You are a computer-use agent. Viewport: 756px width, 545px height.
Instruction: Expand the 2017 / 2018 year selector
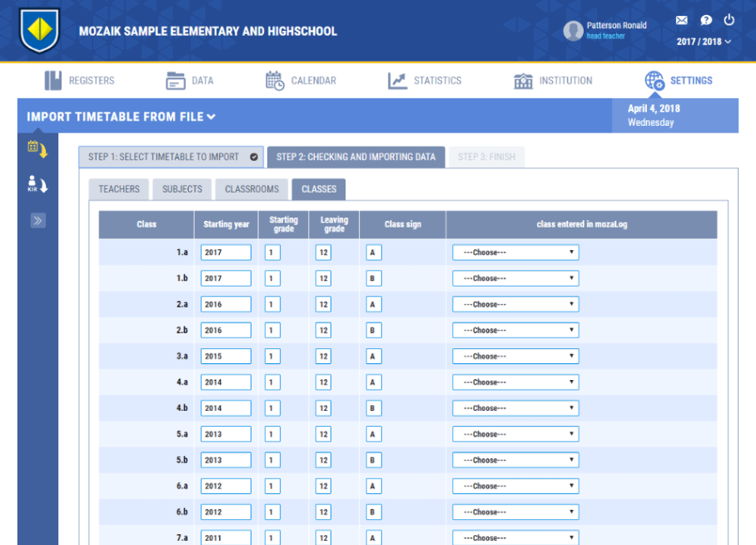click(x=704, y=42)
